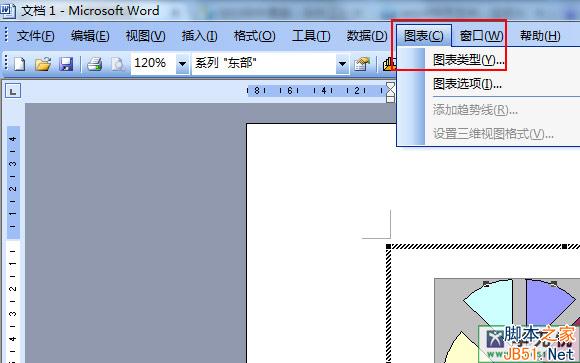Open the 插入(I) menu

(199, 36)
